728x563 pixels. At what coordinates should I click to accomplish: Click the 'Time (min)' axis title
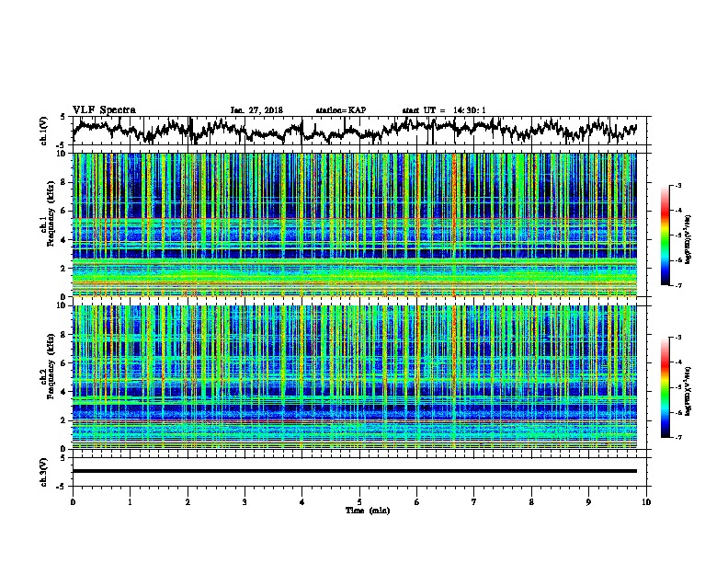click(368, 511)
